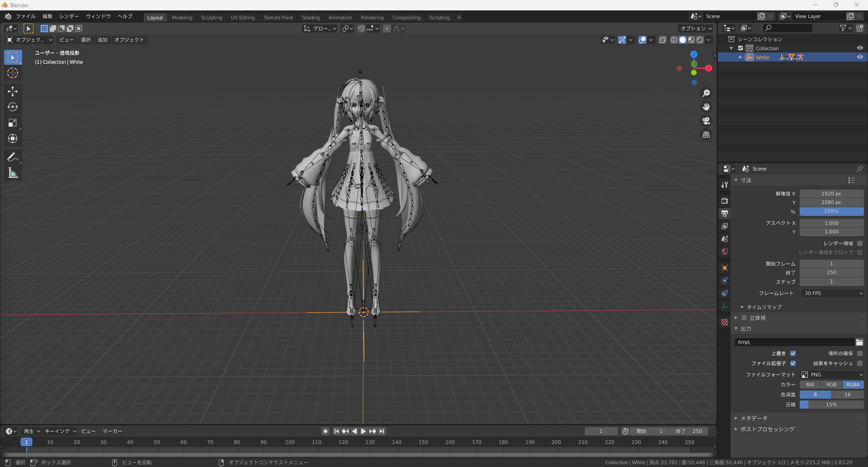Hide the White object via eye icon
Viewport: 868px width, 467px height.
tap(860, 57)
